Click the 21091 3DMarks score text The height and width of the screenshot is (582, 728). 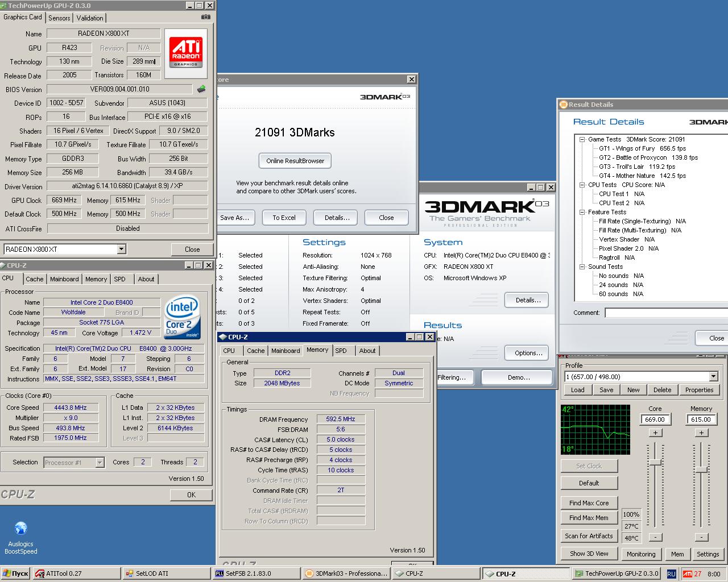pyautogui.click(x=295, y=132)
